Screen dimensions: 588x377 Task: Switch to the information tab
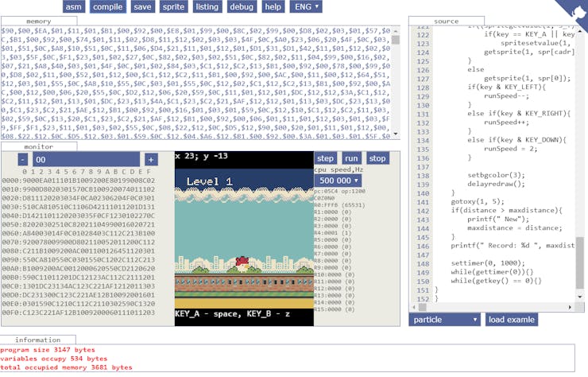coord(38,340)
